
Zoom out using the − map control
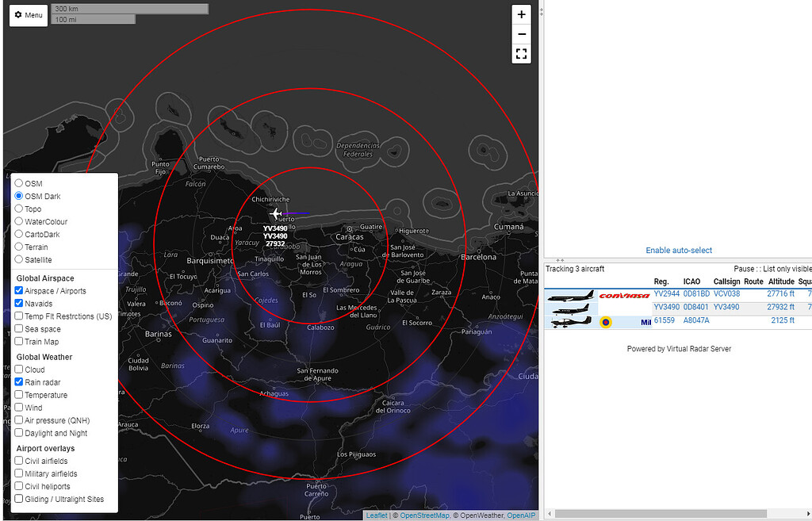coord(521,34)
